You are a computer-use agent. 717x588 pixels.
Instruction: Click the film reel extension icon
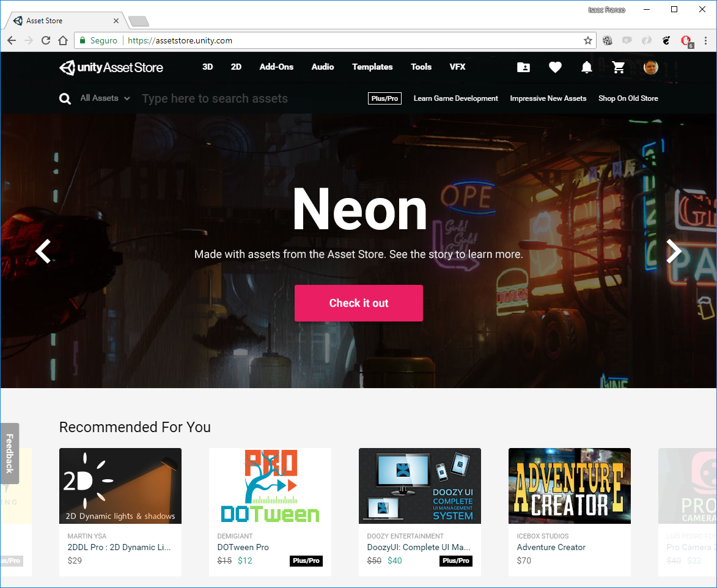(x=607, y=41)
